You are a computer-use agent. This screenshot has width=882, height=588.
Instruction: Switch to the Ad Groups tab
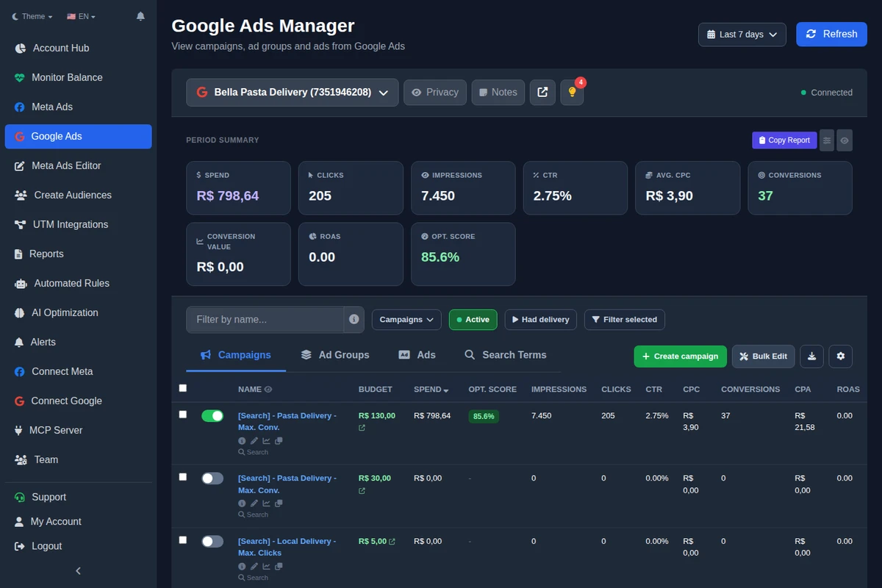(x=335, y=355)
